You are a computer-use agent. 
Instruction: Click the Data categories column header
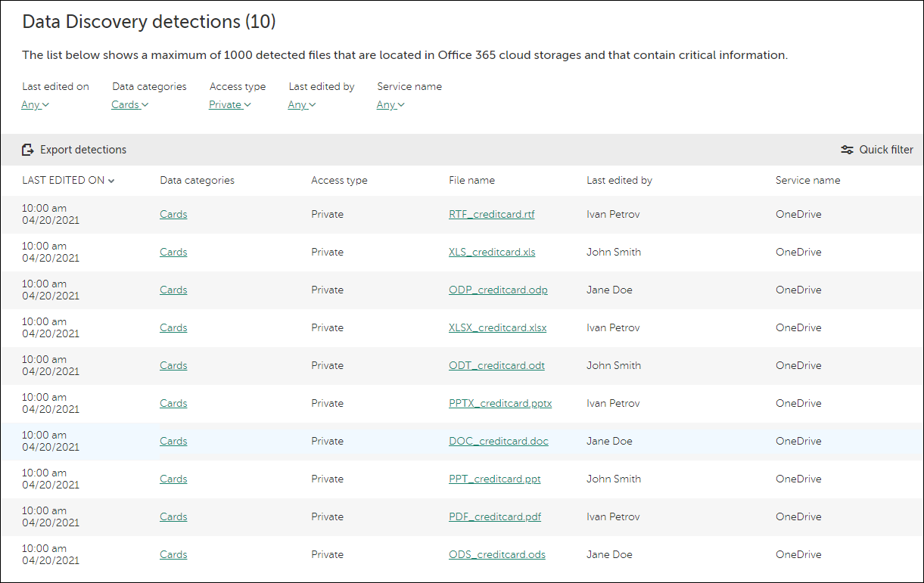coord(197,180)
